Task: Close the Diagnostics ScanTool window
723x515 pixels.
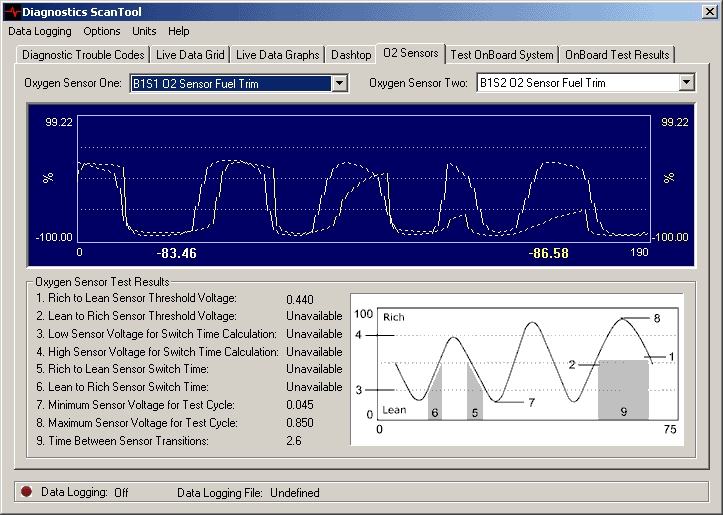Action: tap(708, 11)
